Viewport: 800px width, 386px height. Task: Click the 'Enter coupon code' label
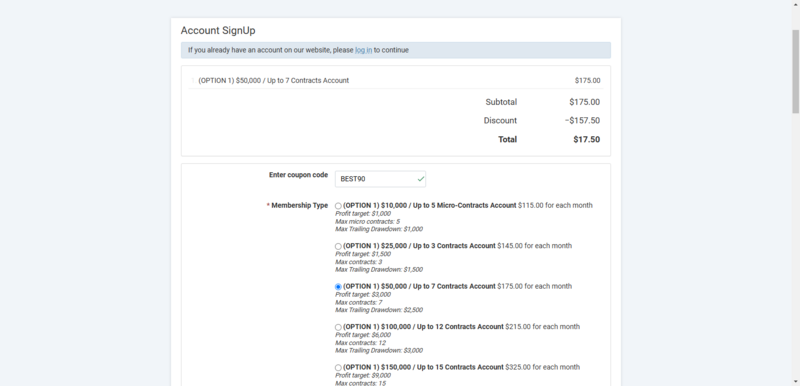298,175
